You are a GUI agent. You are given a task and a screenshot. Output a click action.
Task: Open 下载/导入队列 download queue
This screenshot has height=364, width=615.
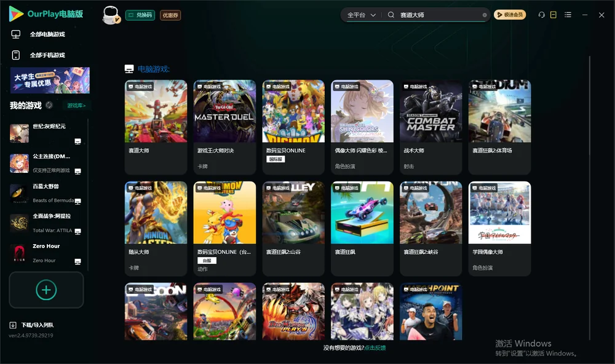[31, 325]
